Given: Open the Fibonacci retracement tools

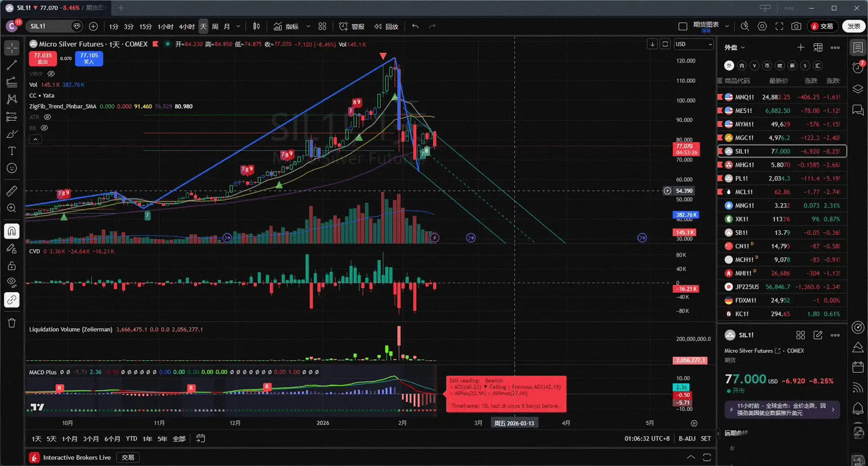Looking at the screenshot, I should (x=12, y=82).
